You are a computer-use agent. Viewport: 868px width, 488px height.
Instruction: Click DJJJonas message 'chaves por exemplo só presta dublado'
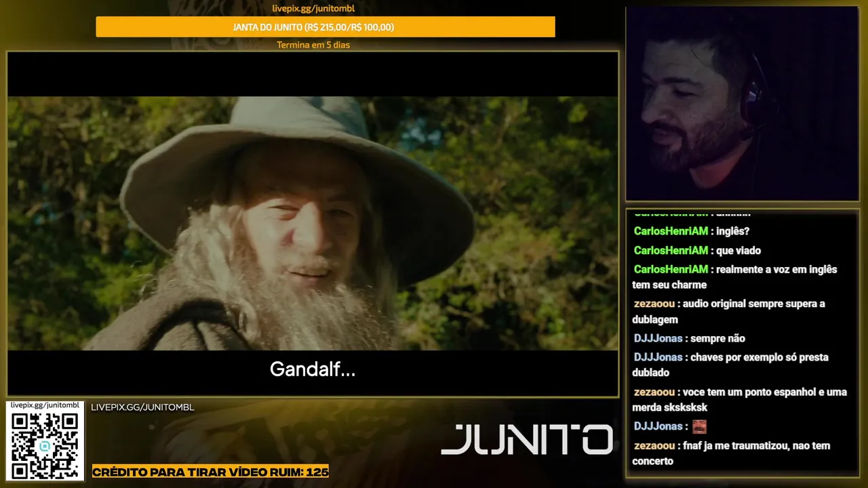(x=731, y=365)
